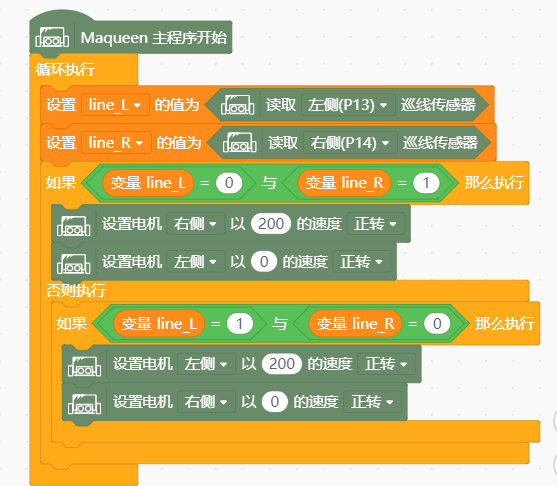The height and width of the screenshot is (486, 557).
Task: Open the 右侧(P14) sensor dropdown
Action: tap(350, 143)
